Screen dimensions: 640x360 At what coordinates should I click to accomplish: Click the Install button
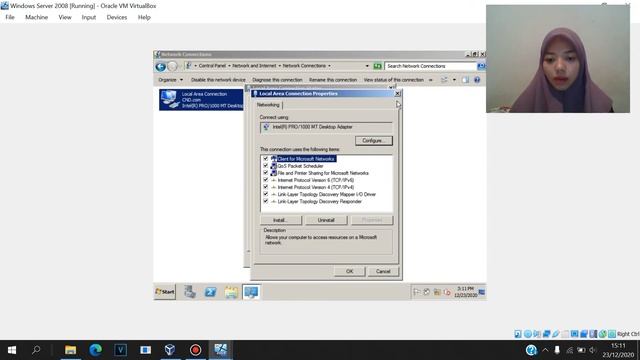tap(281, 220)
